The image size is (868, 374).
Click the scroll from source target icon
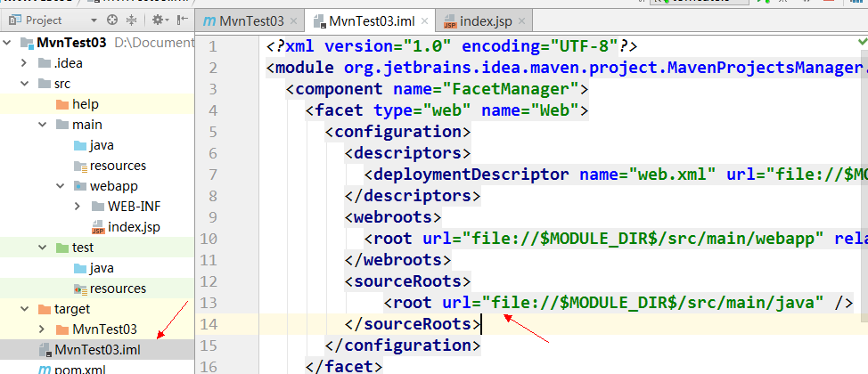coord(112,20)
